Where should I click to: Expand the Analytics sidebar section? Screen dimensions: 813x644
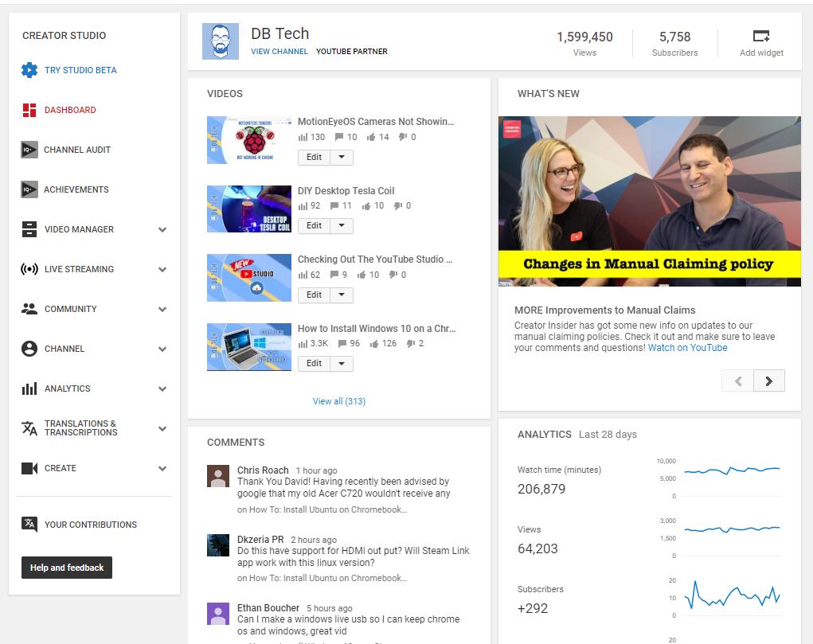162,389
